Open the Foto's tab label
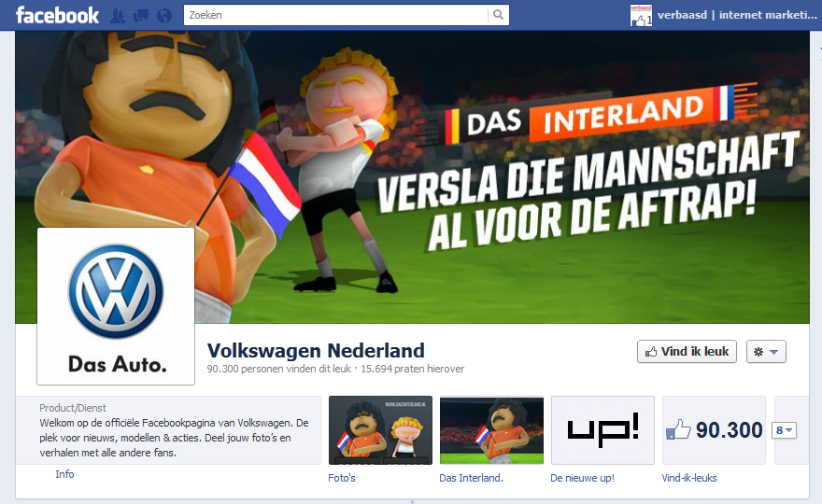 342,478
